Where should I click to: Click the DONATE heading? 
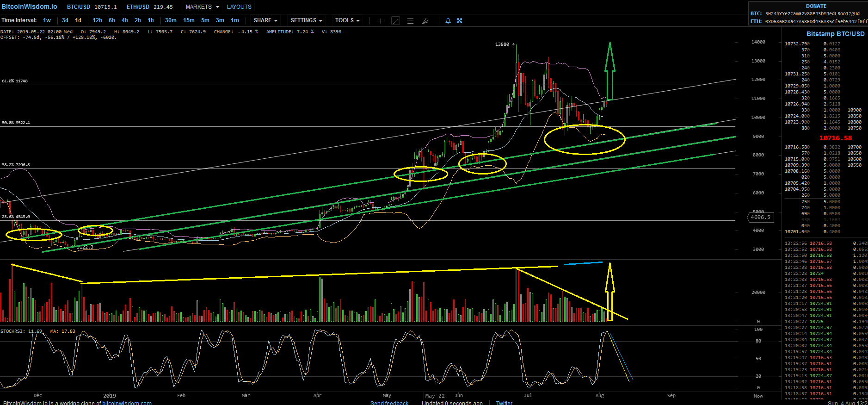point(816,6)
